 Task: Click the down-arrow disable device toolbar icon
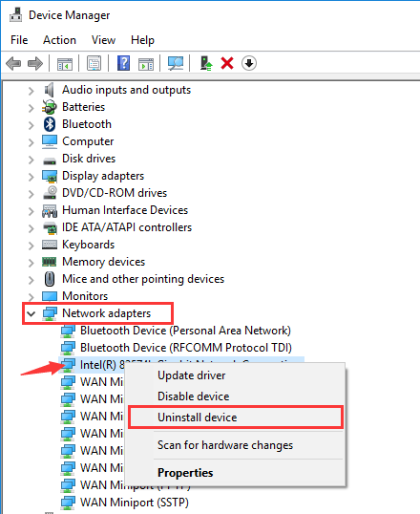click(249, 63)
